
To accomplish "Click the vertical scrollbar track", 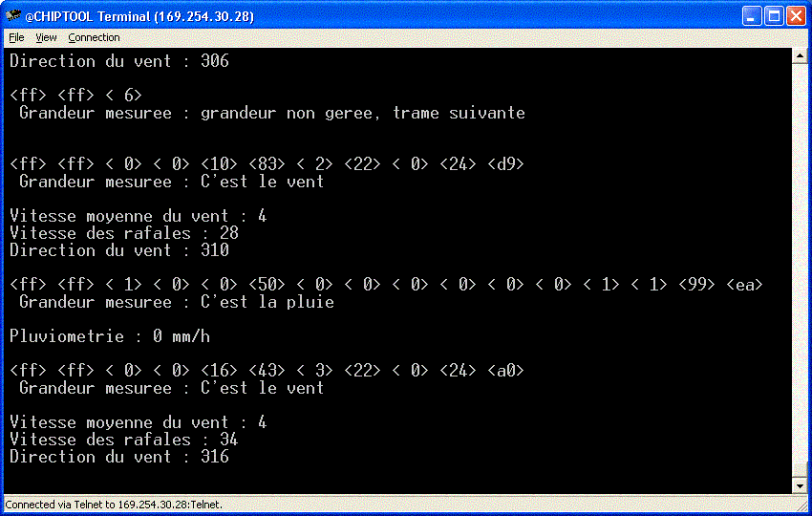I will point(801,268).
